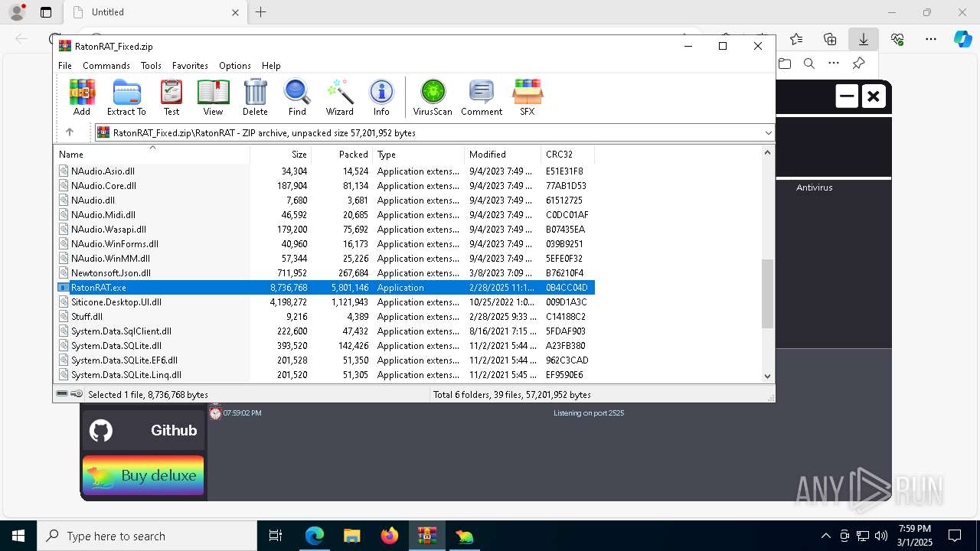Viewport: 980px width, 551px height.
Task: Open the Comment toolbar icon
Action: (x=482, y=97)
